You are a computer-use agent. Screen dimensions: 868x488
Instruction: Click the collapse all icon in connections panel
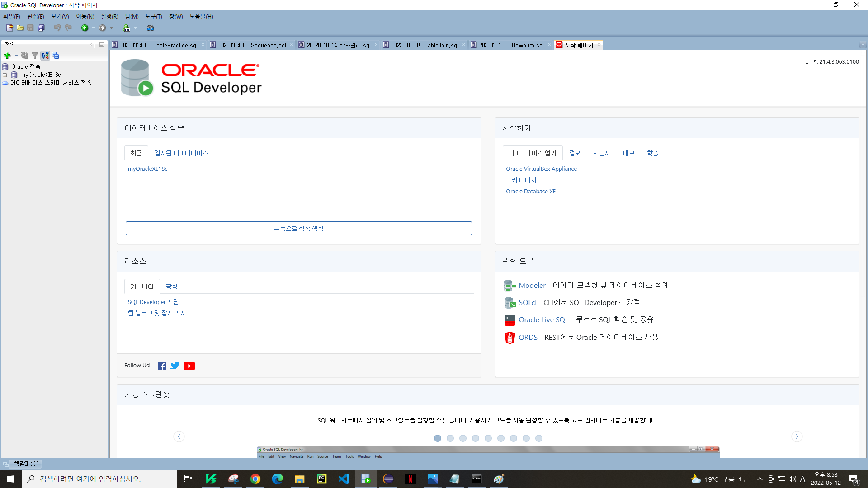[56, 56]
